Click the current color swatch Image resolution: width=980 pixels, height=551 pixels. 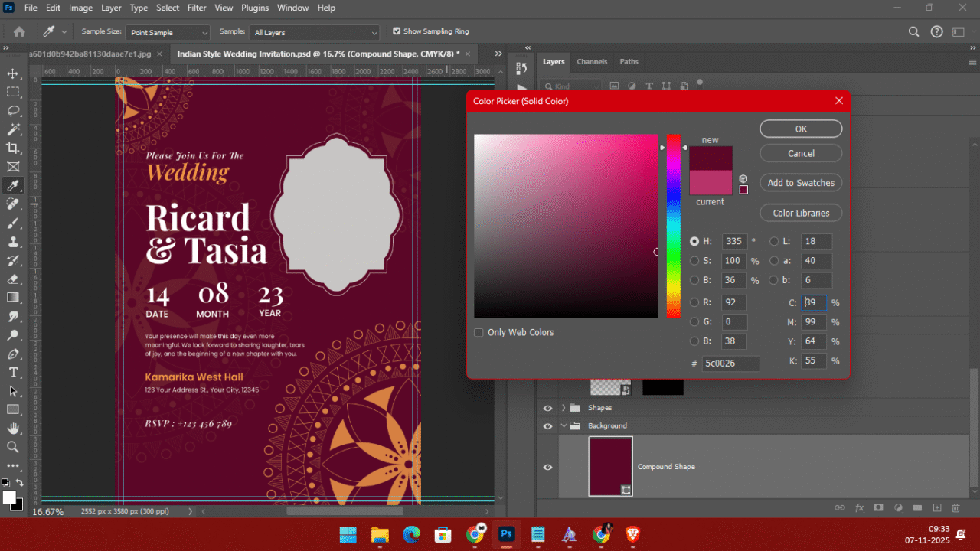tap(710, 183)
